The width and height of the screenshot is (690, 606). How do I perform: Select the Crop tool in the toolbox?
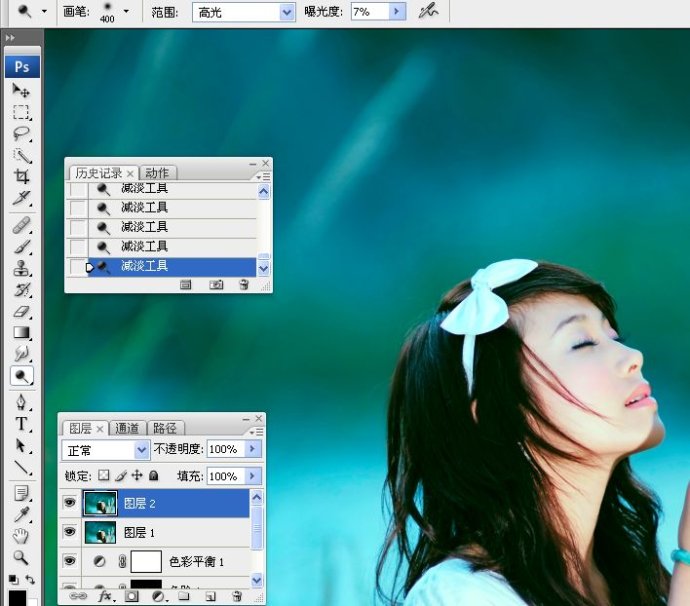(x=21, y=177)
